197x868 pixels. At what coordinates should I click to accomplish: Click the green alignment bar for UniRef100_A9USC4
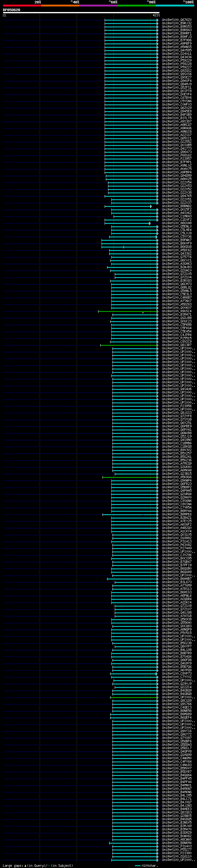click(128, 311)
